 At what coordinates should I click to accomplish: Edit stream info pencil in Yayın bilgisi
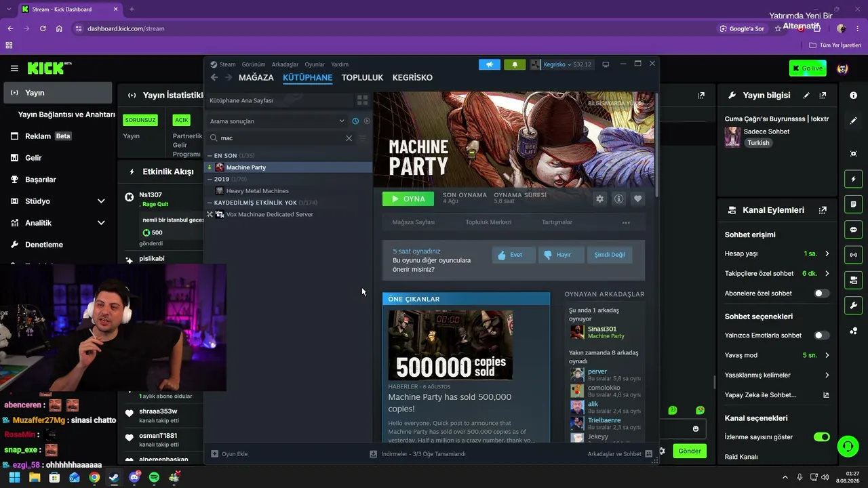click(x=806, y=96)
